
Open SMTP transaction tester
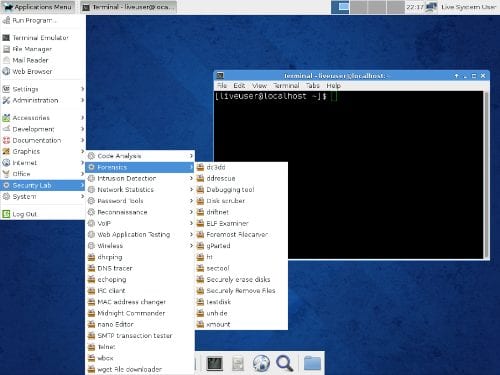click(x=140, y=336)
